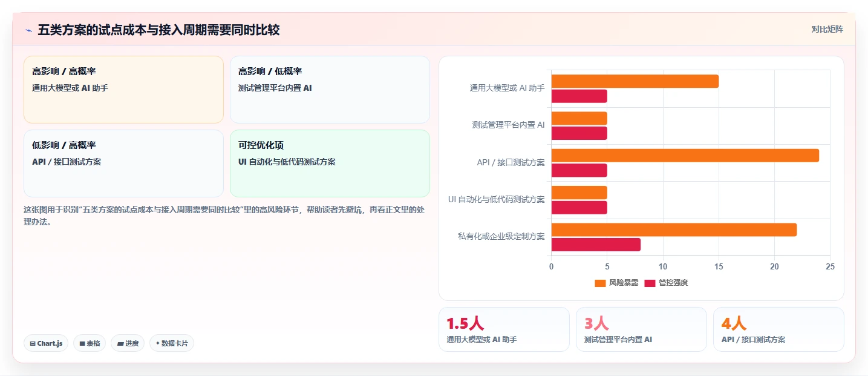
Task: Click chart axis label API / 接口测试方案
Action: [x=511, y=163]
